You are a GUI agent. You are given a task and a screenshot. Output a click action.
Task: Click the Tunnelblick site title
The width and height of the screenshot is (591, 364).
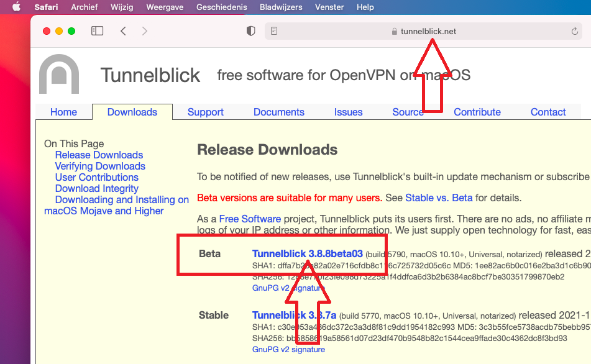[150, 75]
